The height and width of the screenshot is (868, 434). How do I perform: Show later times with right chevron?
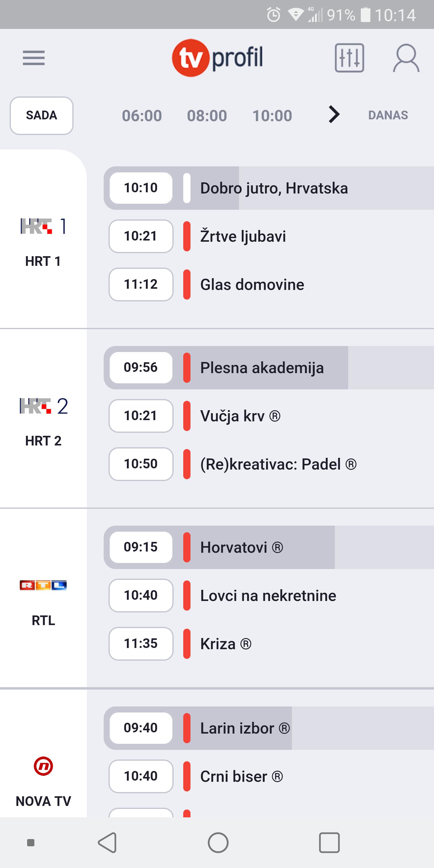click(x=334, y=115)
